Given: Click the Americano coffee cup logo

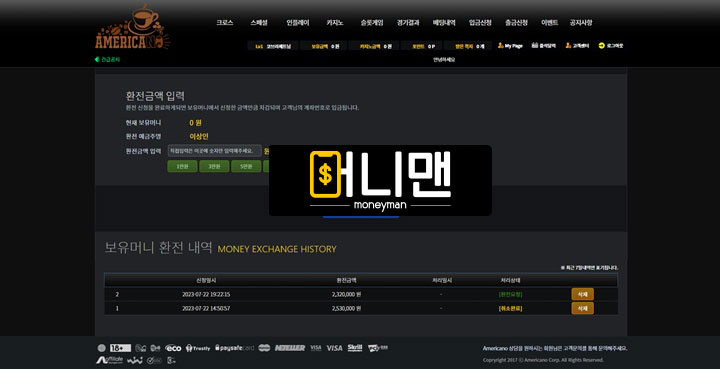Looking at the screenshot, I should coord(133,28).
